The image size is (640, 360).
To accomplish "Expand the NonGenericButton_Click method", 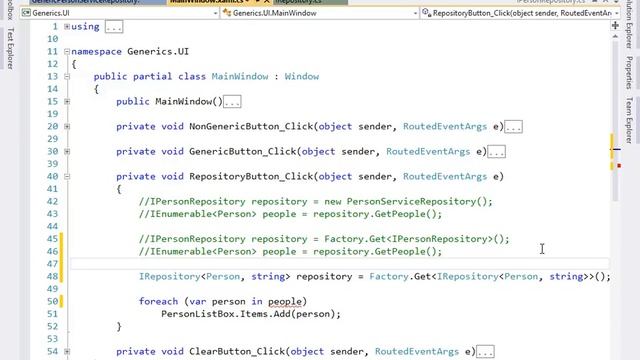I will [x=67, y=127].
